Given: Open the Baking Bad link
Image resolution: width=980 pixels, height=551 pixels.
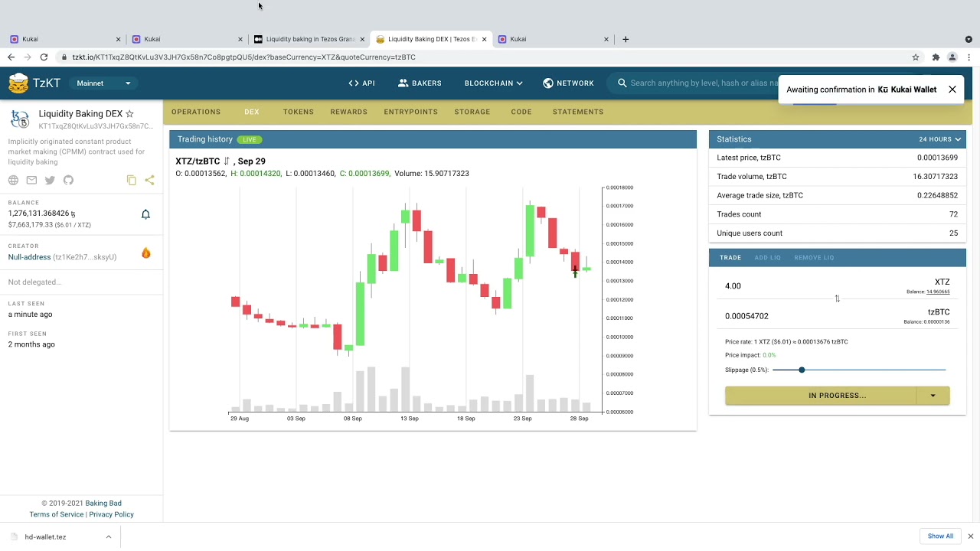Looking at the screenshot, I should [103, 504].
